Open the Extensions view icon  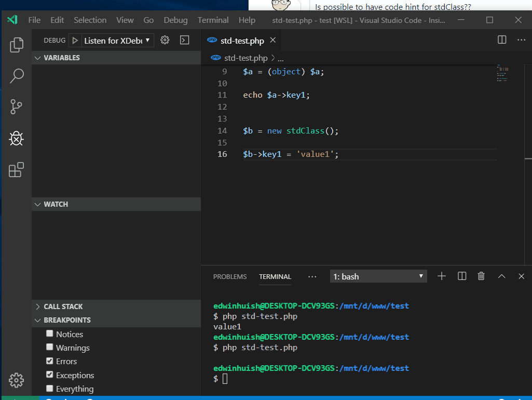16,169
